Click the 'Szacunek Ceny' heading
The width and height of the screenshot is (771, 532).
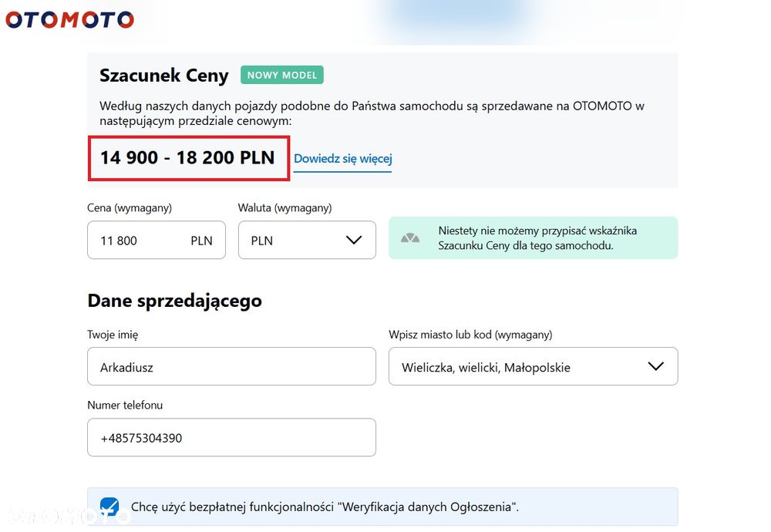pos(163,76)
